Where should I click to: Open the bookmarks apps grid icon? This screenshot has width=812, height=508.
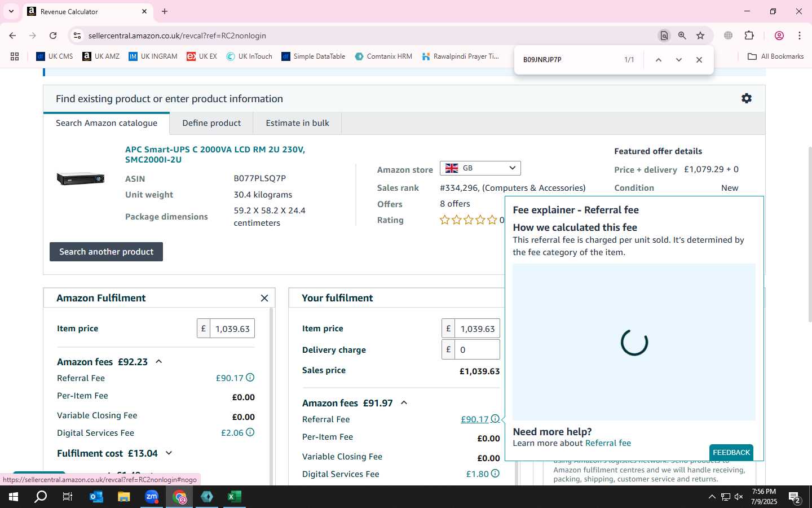point(15,56)
